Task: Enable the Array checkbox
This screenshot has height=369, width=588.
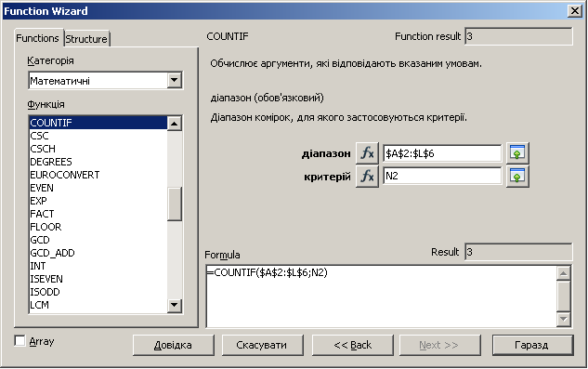Action: (x=20, y=341)
